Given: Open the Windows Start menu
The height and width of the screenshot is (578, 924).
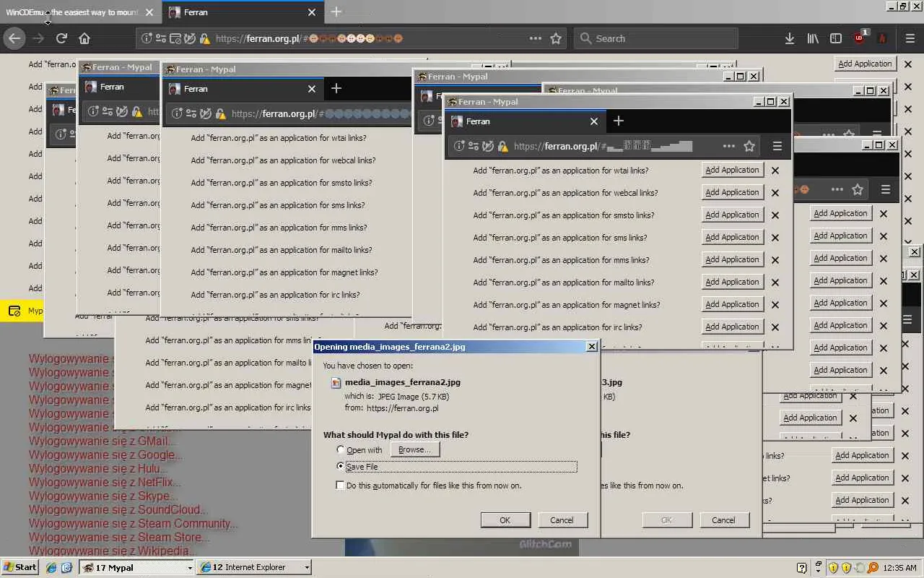Looking at the screenshot, I should click(20, 568).
